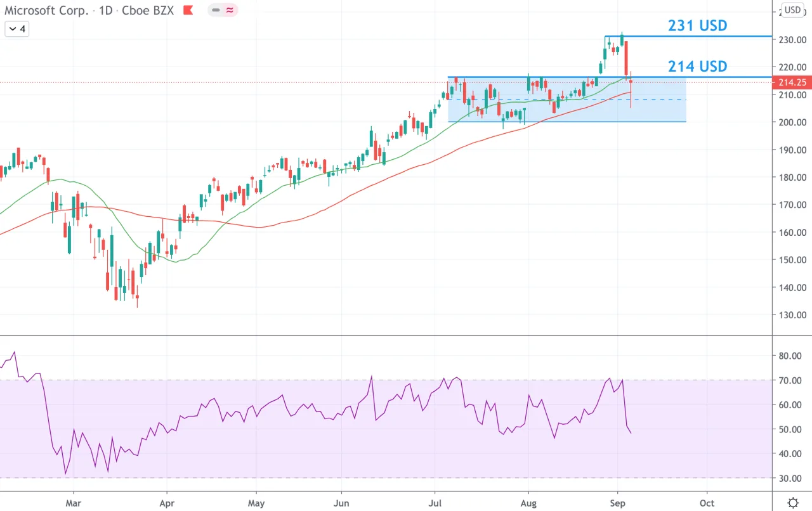The image size is (812, 511).
Task: Open the USD currency selector
Action: tap(792, 10)
